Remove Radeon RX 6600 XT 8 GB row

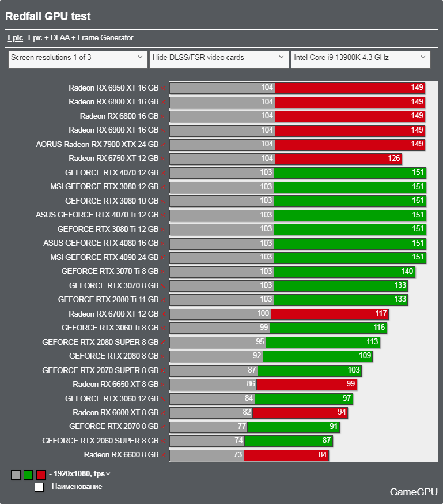point(163,413)
